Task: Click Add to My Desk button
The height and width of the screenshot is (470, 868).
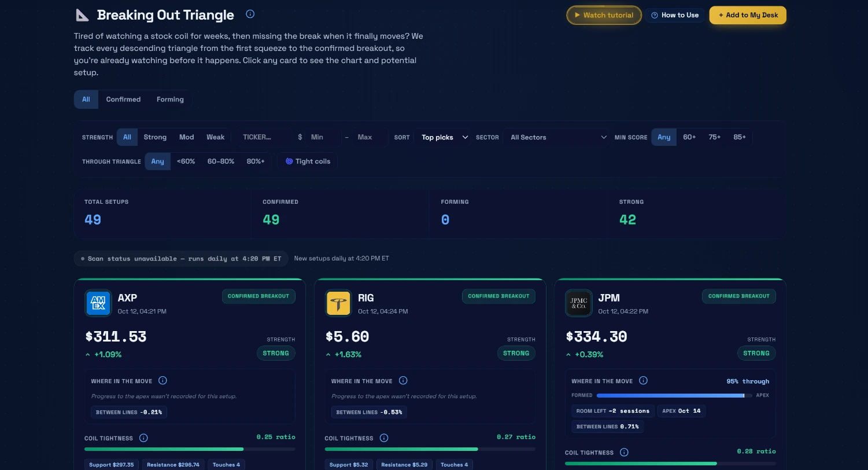Action: [x=748, y=15]
